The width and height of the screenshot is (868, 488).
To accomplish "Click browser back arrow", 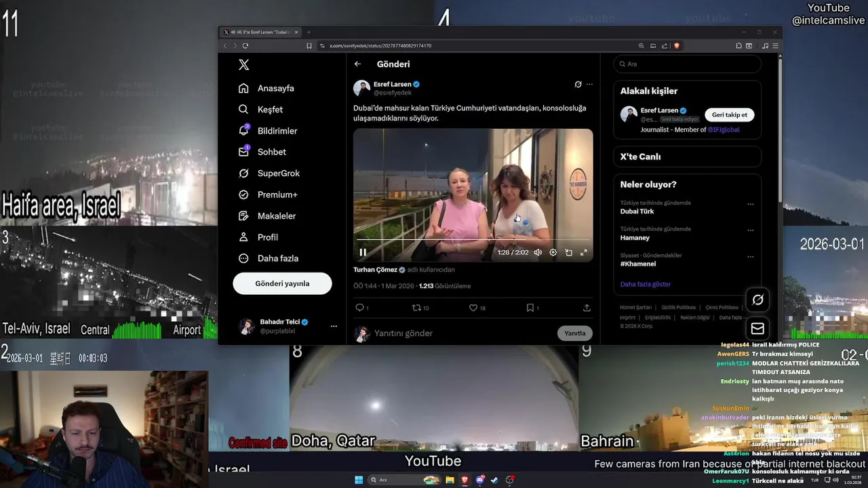I will point(225,45).
